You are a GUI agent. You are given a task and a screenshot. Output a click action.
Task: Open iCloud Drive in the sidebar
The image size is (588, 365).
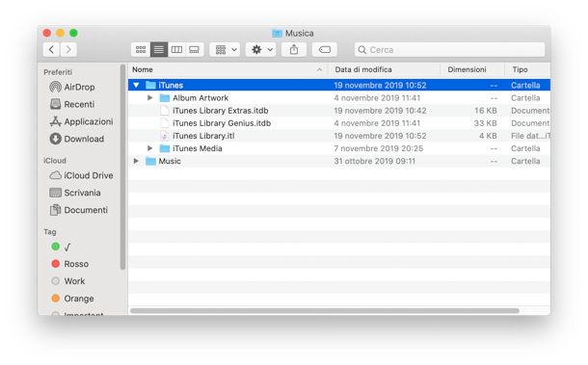coord(81,175)
